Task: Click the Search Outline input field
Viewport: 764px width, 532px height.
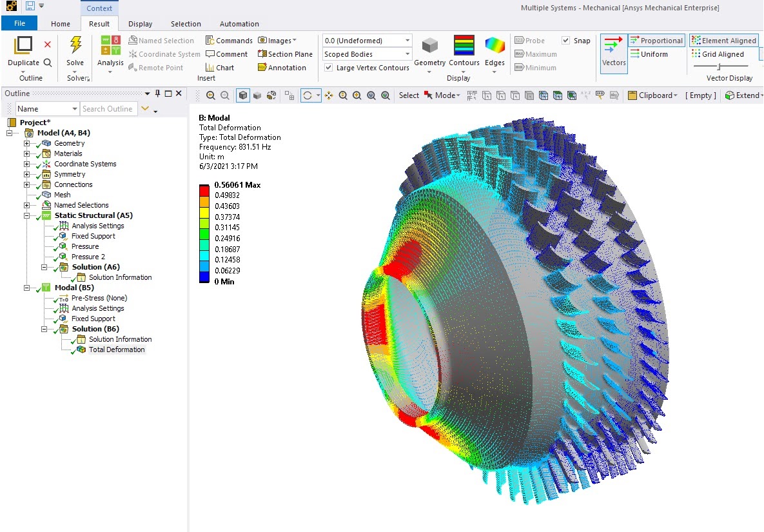Action: coord(108,109)
